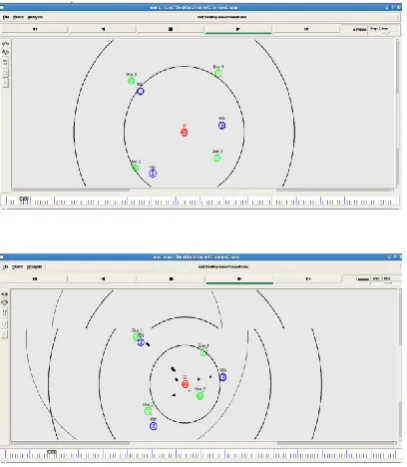Click the horizontal scrollbar in the lower window
The width and height of the screenshot is (407, 467).
[203, 443]
